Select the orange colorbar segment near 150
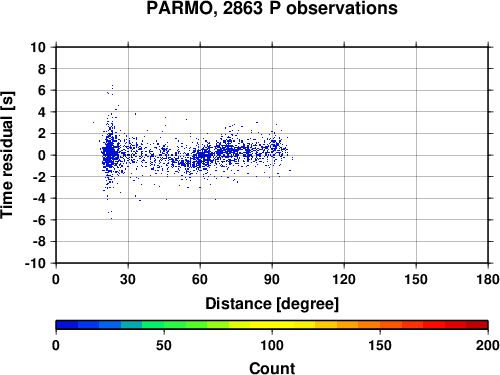The width and height of the screenshot is (500, 375). click(380, 325)
